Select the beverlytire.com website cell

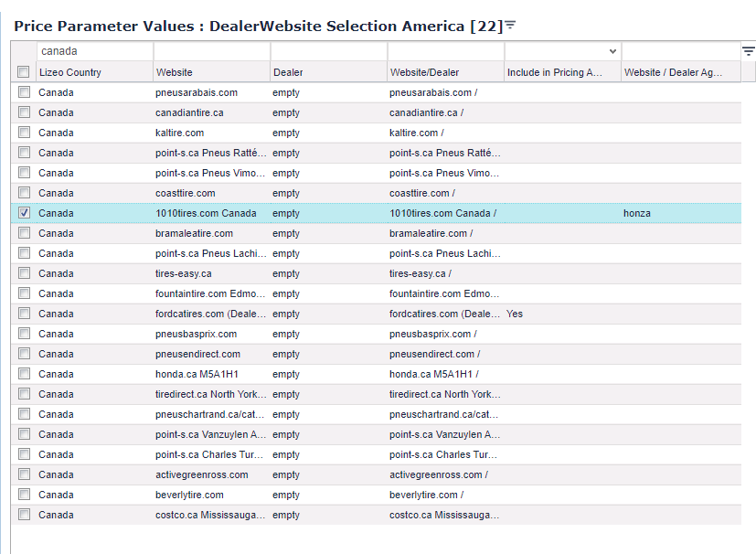point(189,495)
